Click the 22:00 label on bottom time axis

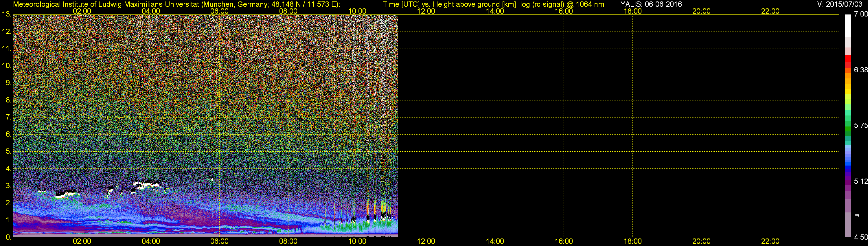770,241
